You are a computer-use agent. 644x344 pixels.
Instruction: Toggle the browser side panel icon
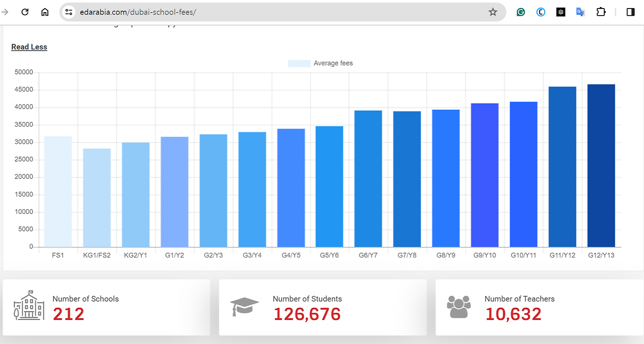(x=630, y=12)
